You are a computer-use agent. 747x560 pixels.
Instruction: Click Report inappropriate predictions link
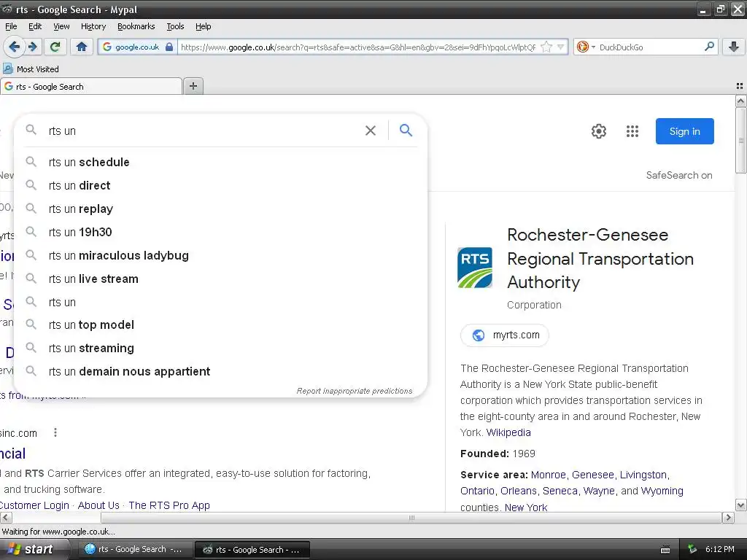(355, 391)
